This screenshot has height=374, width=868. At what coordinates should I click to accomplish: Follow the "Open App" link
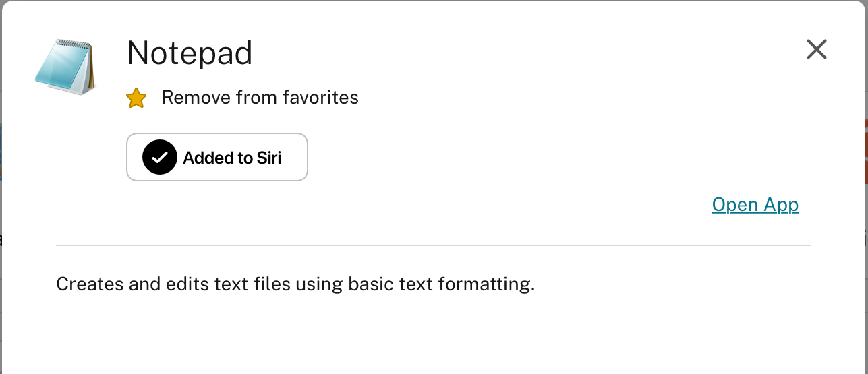click(x=755, y=205)
